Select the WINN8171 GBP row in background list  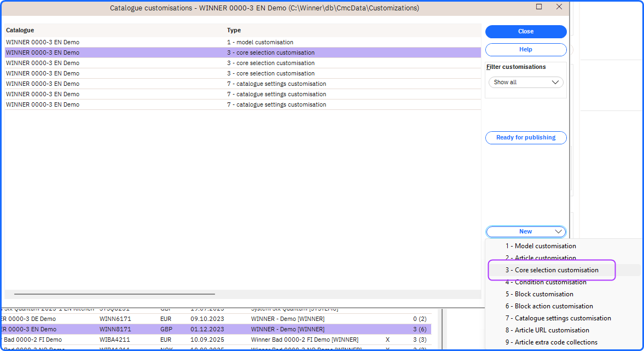pos(217,329)
